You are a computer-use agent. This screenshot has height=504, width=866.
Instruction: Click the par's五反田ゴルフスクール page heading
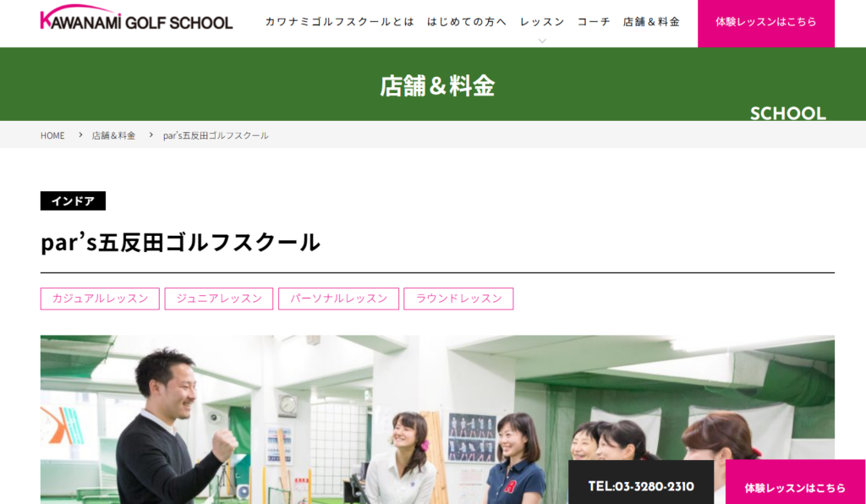(180, 243)
